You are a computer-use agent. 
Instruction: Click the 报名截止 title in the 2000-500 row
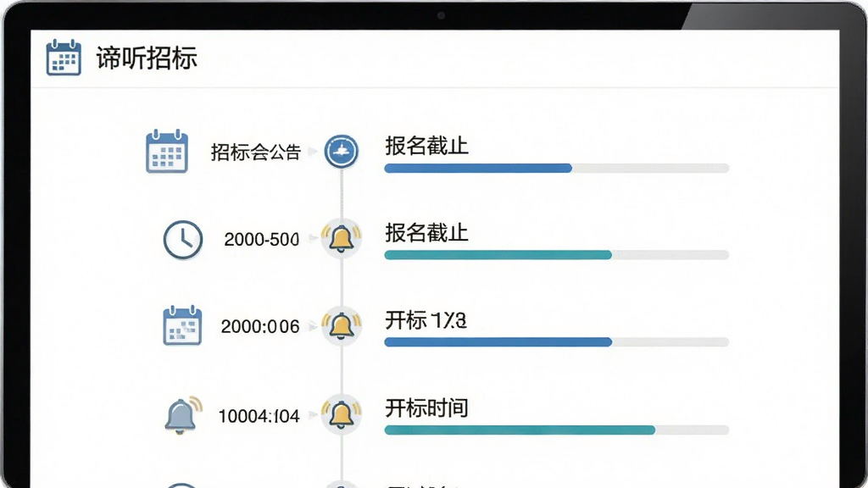(427, 233)
